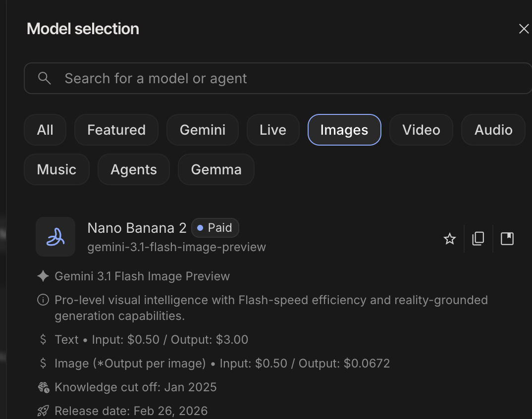Click the info icon next to description
The image size is (532, 419).
(43, 300)
